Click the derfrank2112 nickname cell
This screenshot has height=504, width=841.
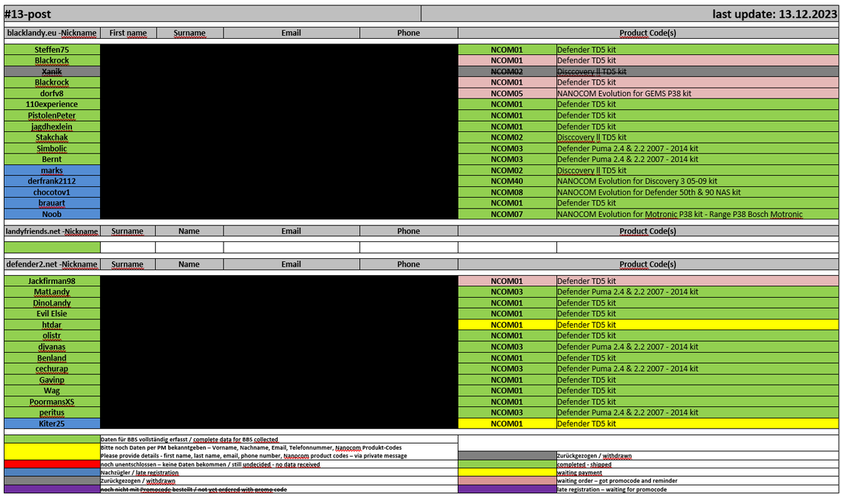point(52,181)
